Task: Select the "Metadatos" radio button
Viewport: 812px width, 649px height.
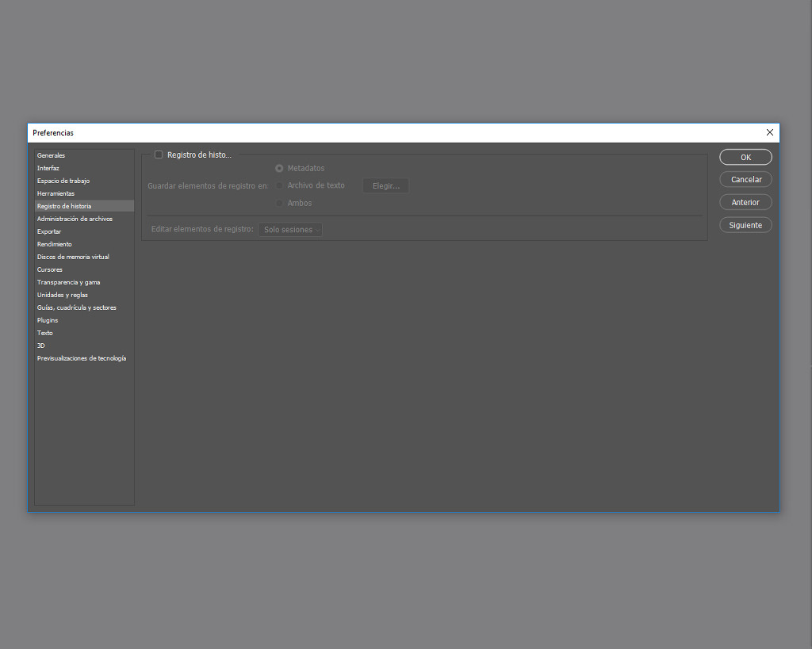Action: (x=279, y=168)
